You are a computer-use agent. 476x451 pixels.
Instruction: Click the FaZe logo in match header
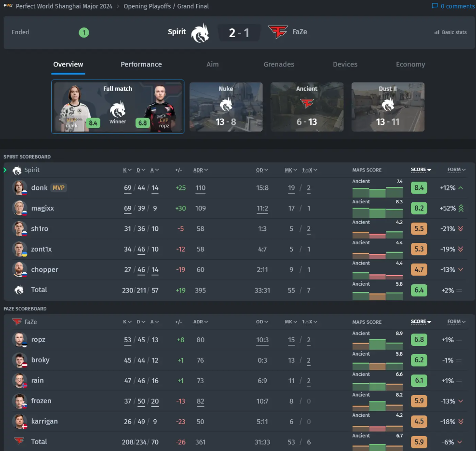coord(278,32)
